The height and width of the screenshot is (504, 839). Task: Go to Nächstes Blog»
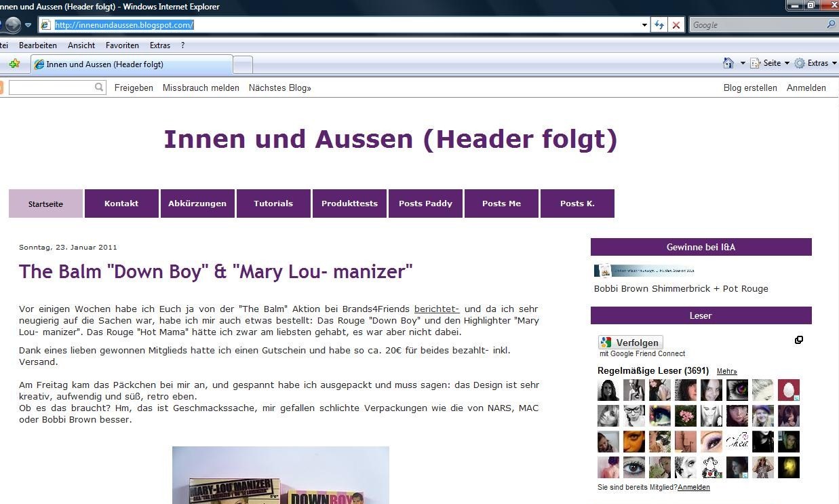(x=280, y=88)
